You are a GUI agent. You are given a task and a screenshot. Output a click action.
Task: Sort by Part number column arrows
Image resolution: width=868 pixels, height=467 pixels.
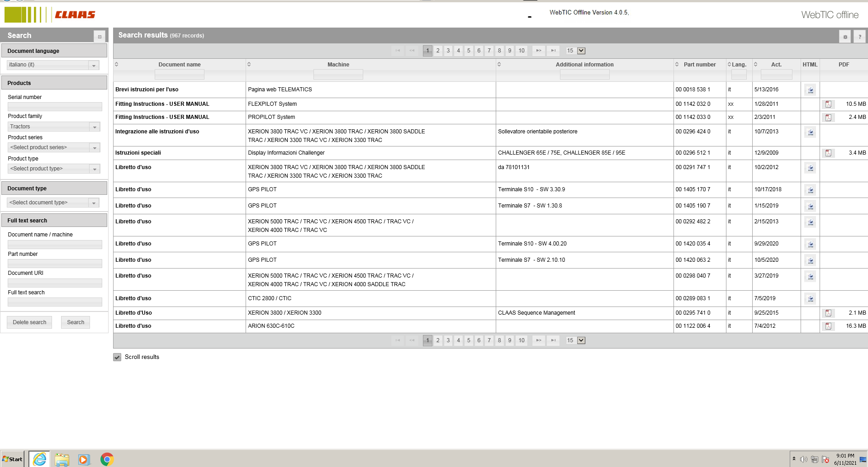tap(677, 64)
